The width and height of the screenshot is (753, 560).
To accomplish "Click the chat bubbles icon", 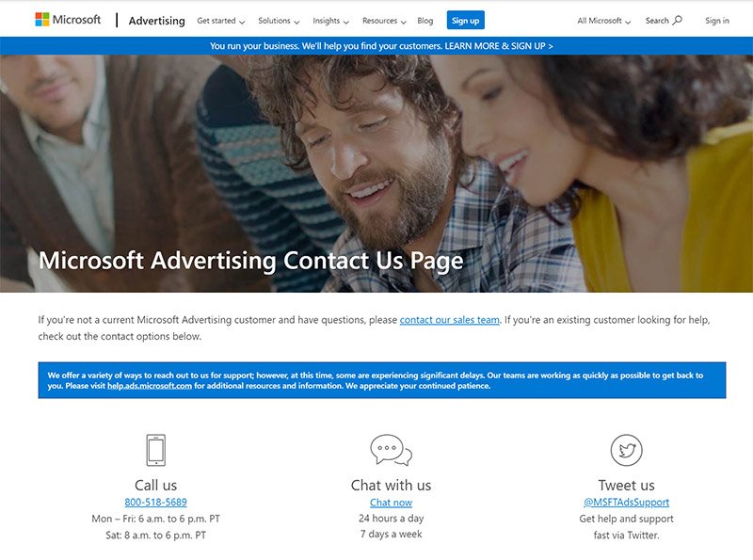I will tap(391, 450).
